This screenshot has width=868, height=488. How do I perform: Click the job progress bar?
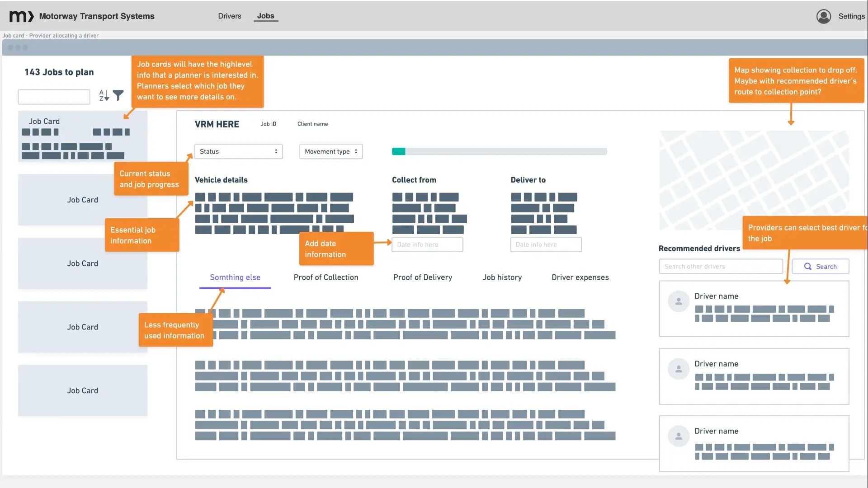click(500, 151)
